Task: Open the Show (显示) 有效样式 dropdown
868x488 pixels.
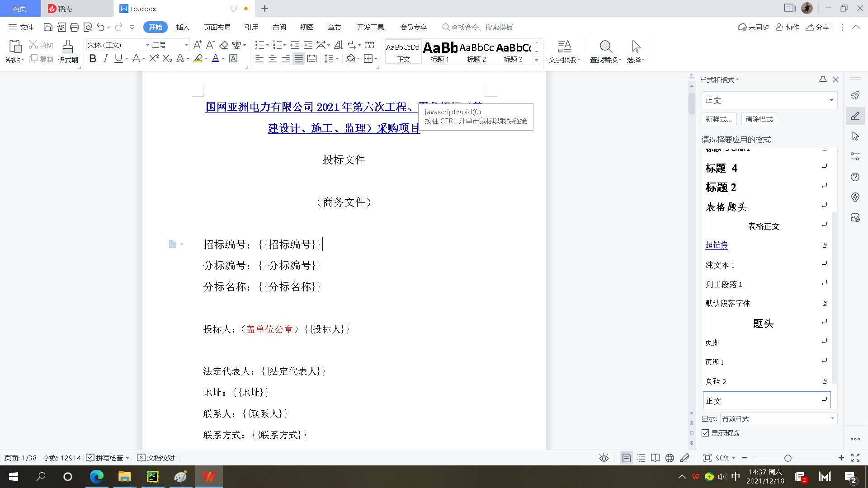Action: click(x=832, y=418)
